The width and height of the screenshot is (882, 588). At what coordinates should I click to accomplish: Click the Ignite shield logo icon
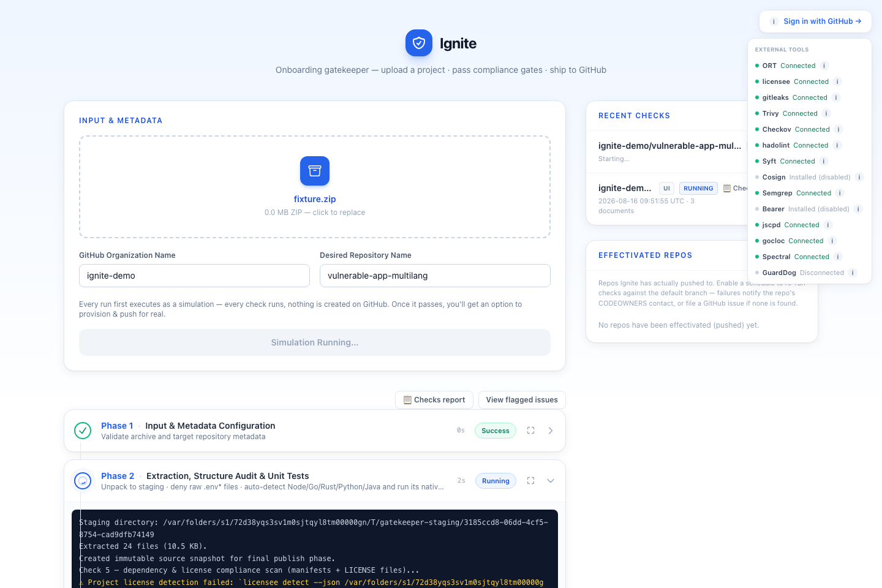click(419, 43)
